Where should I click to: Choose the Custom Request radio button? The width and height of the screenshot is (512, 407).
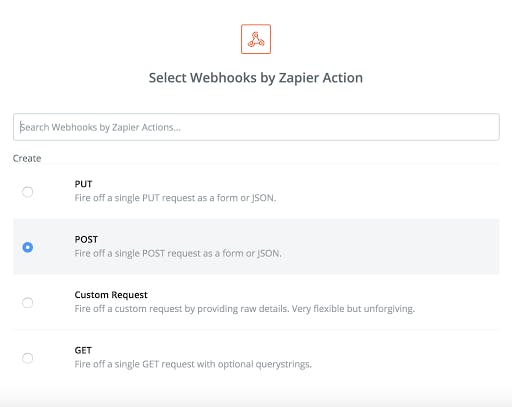click(x=27, y=302)
